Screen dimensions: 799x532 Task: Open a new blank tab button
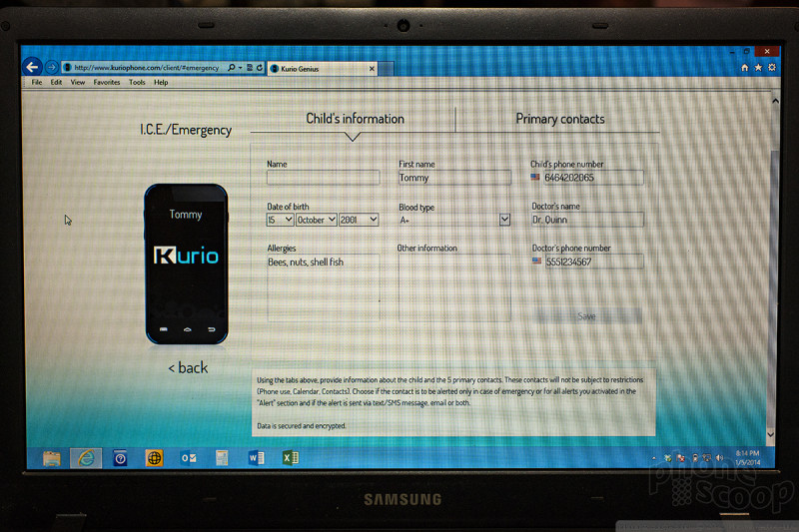click(386, 68)
